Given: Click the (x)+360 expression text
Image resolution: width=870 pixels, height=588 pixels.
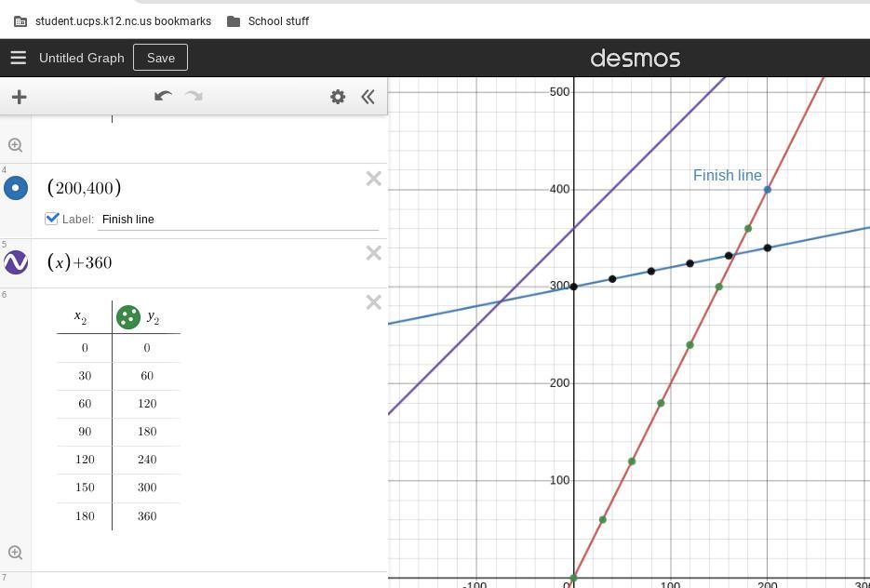Looking at the screenshot, I should pos(80,262).
